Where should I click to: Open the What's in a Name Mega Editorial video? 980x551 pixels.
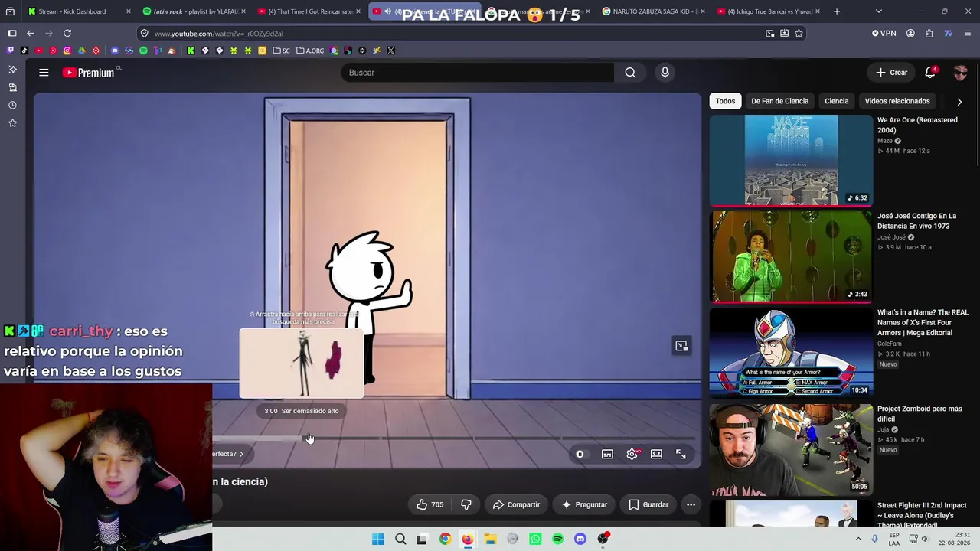click(791, 353)
